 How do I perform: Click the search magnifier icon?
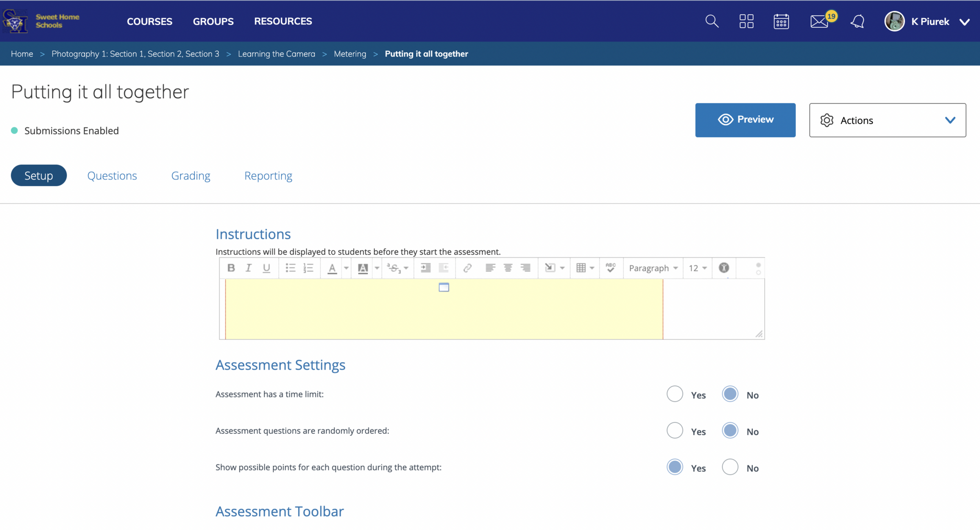[x=712, y=22]
